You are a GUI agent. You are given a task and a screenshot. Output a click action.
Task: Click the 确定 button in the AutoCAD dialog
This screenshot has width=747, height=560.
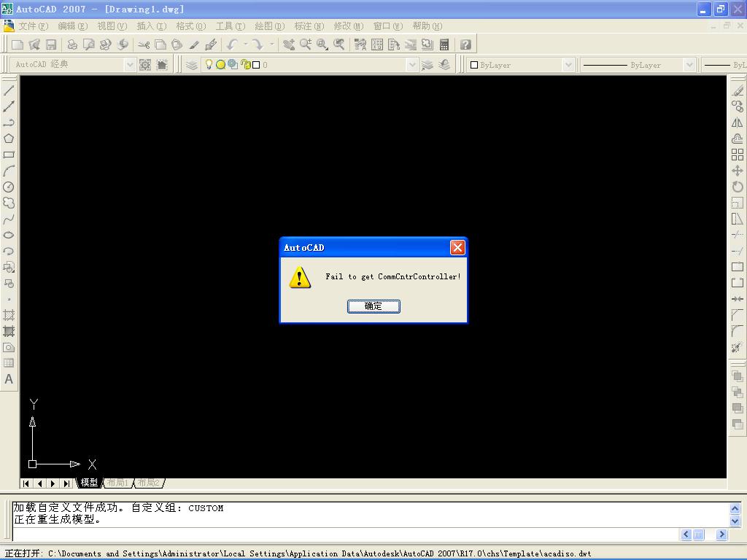click(x=373, y=306)
